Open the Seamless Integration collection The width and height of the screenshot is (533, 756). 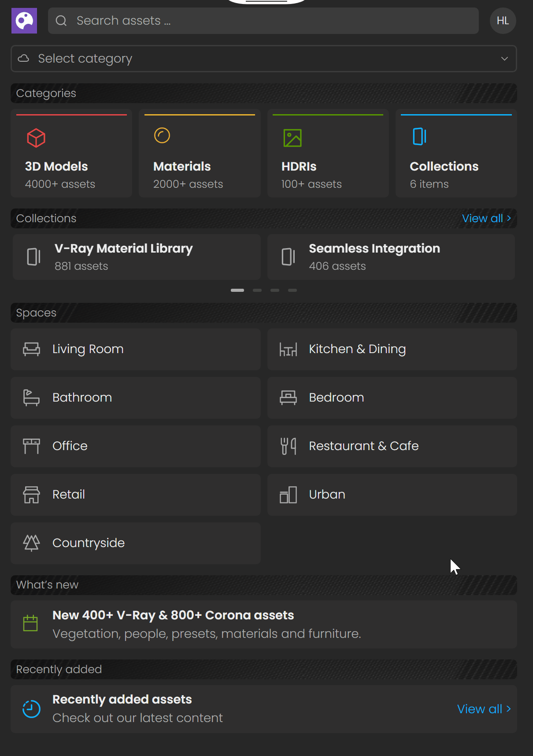click(x=391, y=257)
